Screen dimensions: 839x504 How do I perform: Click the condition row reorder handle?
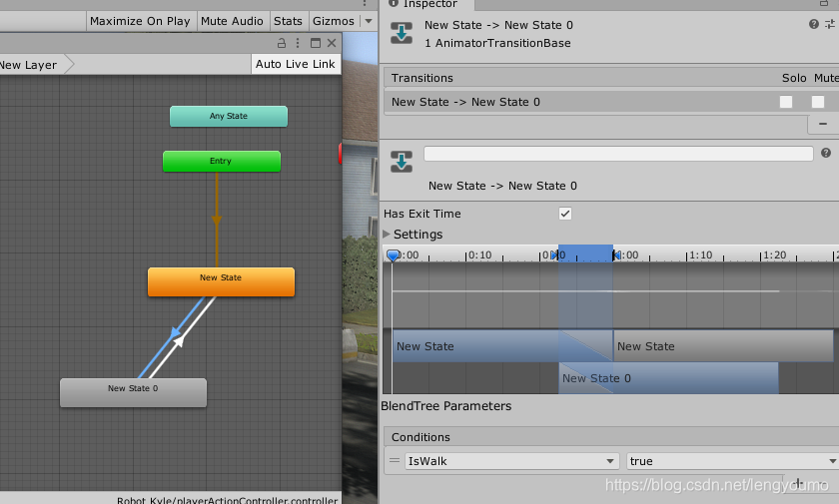coord(395,461)
